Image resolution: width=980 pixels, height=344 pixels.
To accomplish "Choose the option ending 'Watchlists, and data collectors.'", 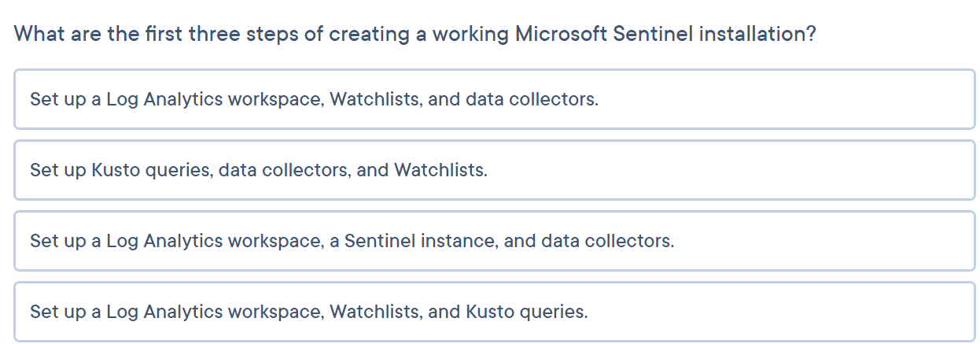I will (x=495, y=99).
